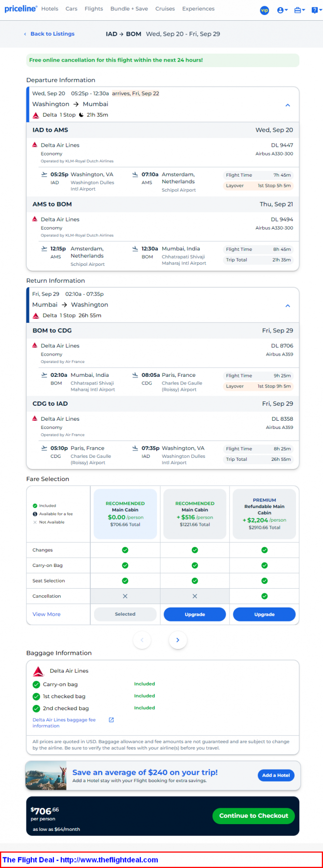Open the Experiences section
The height and width of the screenshot is (868, 323).
click(198, 9)
